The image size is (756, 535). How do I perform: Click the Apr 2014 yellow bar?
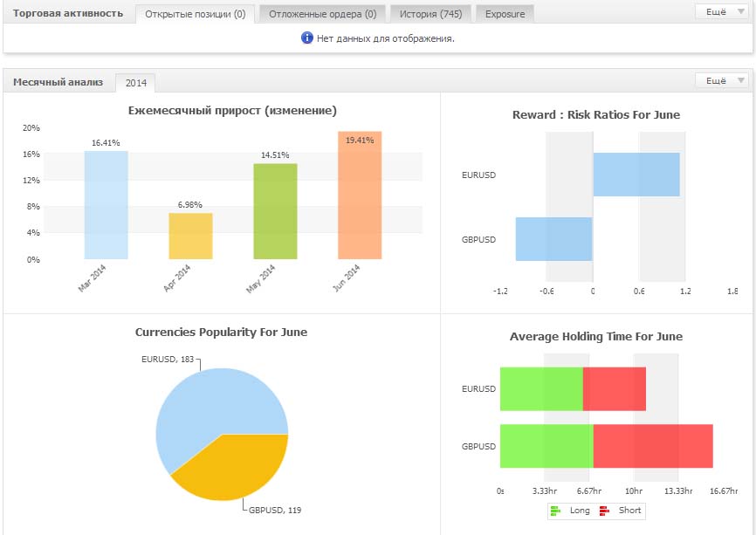coord(190,236)
